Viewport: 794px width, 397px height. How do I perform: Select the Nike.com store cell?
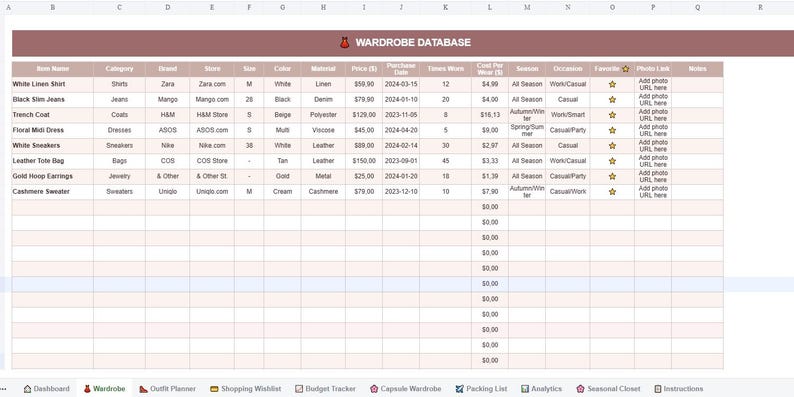pos(212,145)
